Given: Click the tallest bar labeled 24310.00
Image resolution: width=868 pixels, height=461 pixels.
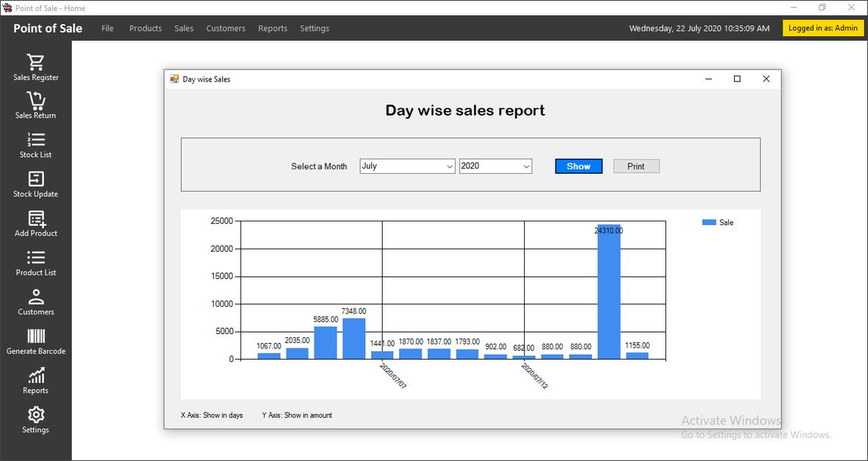Looking at the screenshot, I should [x=609, y=292].
